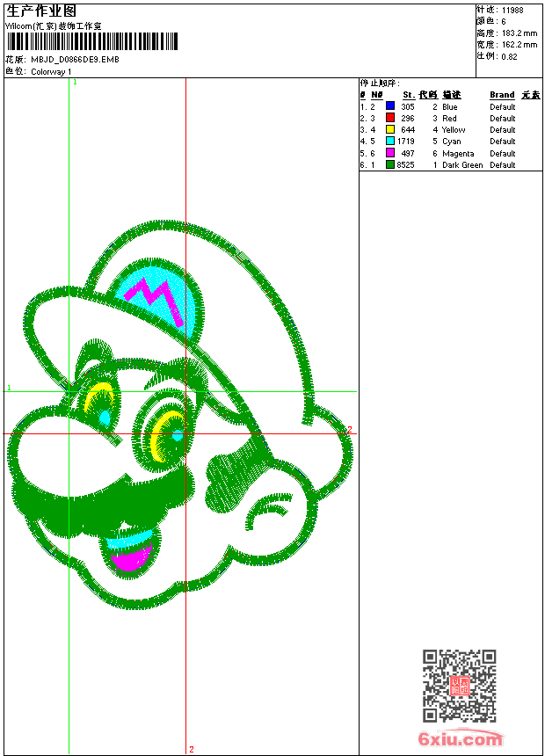Select the stitch count 305 in the Blue row
The height and width of the screenshot is (756, 545).
pyautogui.click(x=408, y=107)
